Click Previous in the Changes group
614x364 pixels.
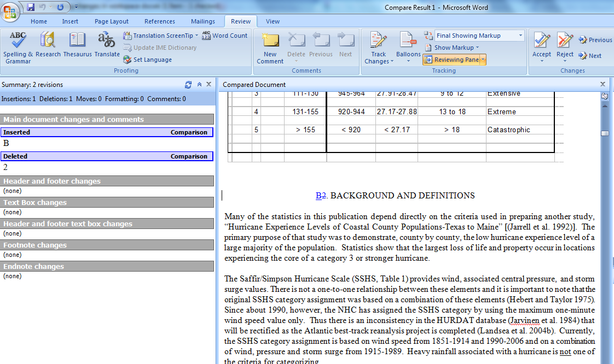[x=594, y=39]
